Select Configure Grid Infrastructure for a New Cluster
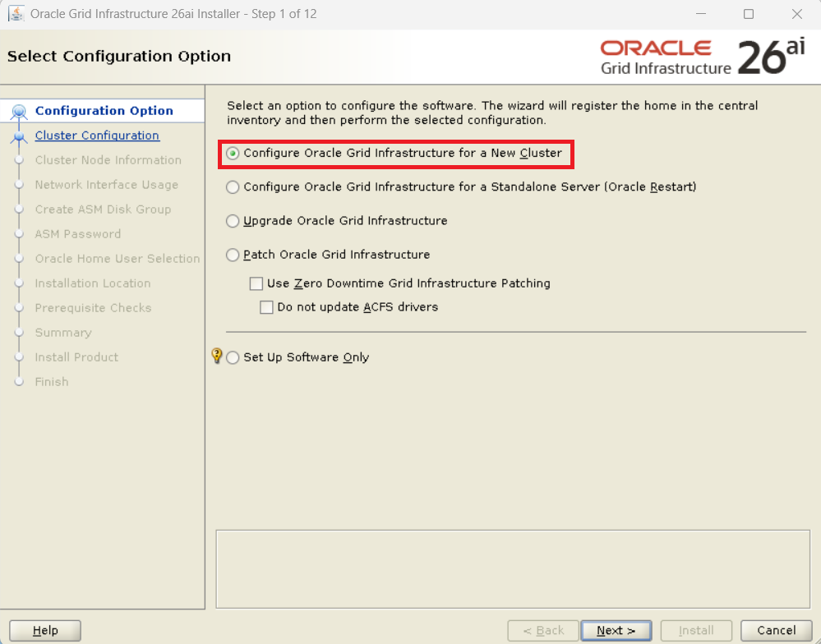This screenshot has width=821, height=644. click(233, 154)
